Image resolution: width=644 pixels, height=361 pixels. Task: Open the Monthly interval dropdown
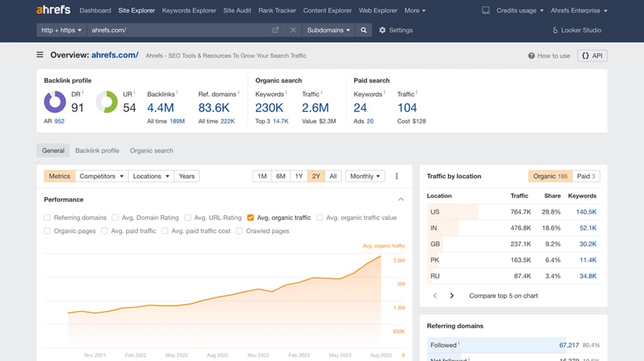click(365, 176)
